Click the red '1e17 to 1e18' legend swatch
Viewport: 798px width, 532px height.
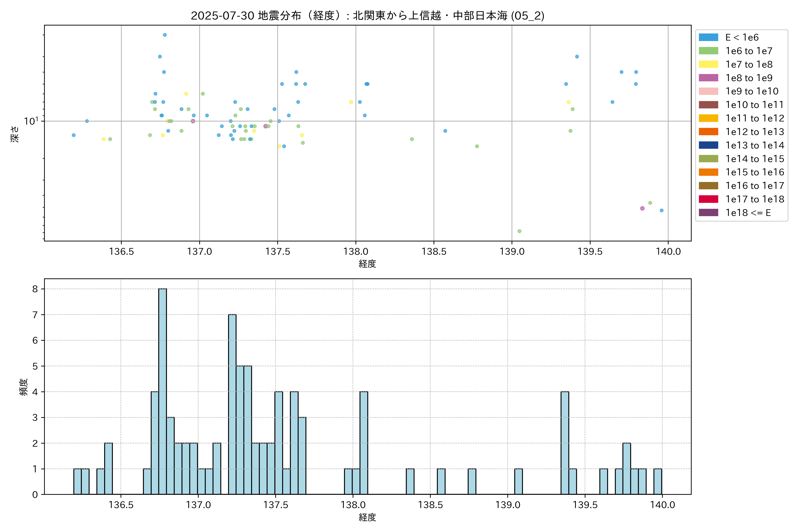tap(708, 199)
